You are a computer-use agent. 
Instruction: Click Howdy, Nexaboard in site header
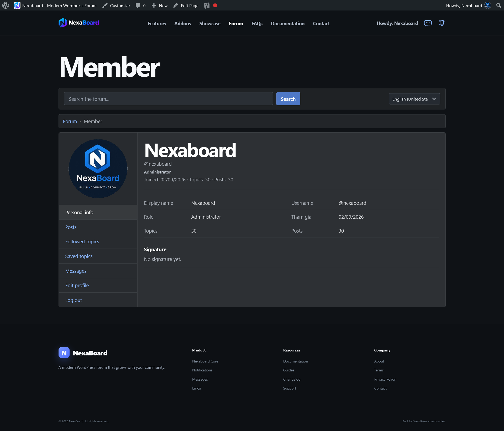tap(397, 23)
